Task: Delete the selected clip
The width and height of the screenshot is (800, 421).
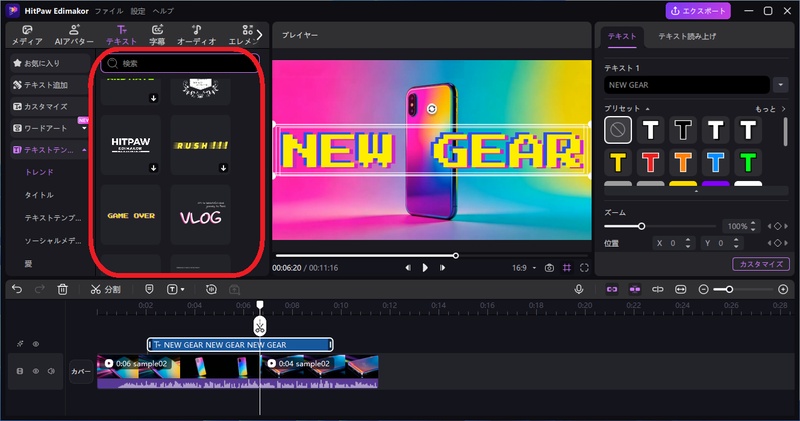Action: (x=62, y=289)
